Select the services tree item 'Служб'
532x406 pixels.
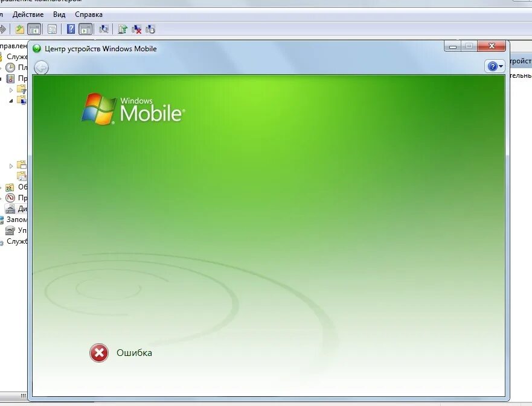13,242
